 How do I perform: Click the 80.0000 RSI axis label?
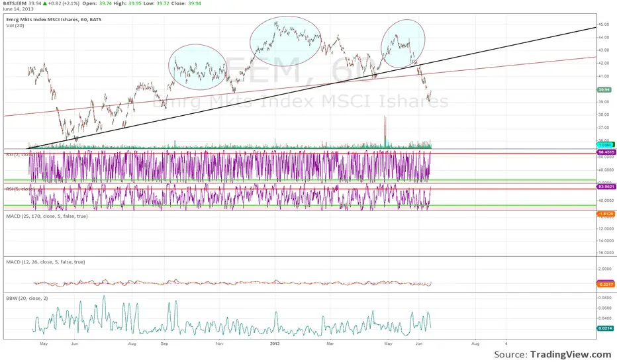pyautogui.click(x=606, y=157)
